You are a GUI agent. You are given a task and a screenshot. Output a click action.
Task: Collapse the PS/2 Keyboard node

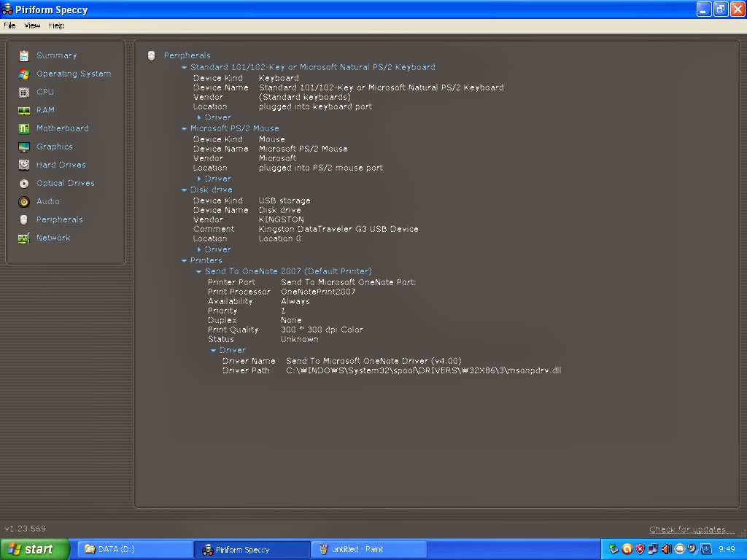pyautogui.click(x=185, y=68)
